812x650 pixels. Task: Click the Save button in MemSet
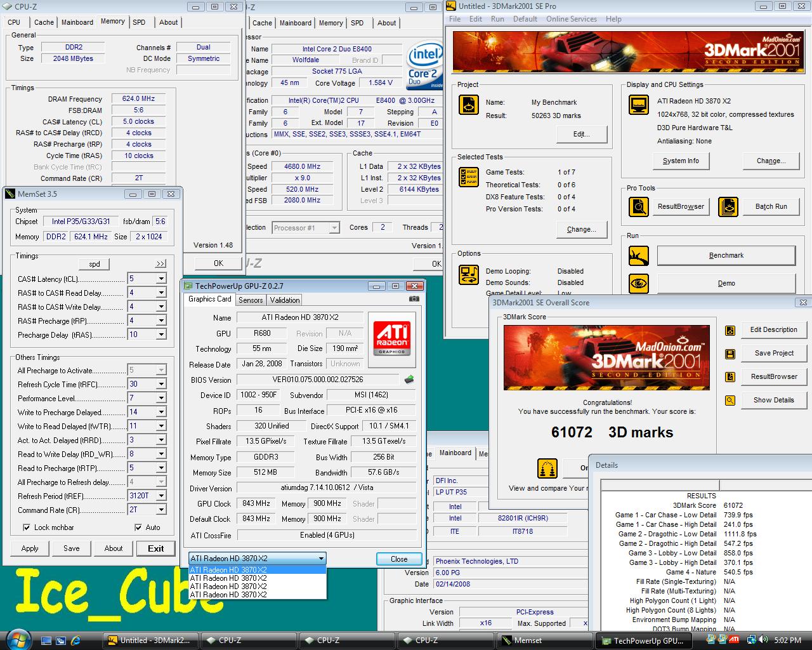[x=72, y=548]
